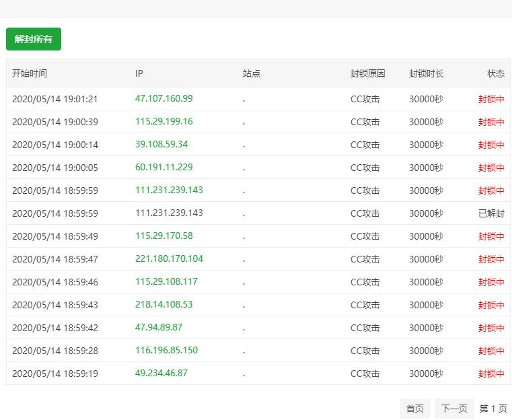This screenshot has height=420, width=512.
Task: Click timestamp 2020/05/14 18:59:46
Action: 55,282
